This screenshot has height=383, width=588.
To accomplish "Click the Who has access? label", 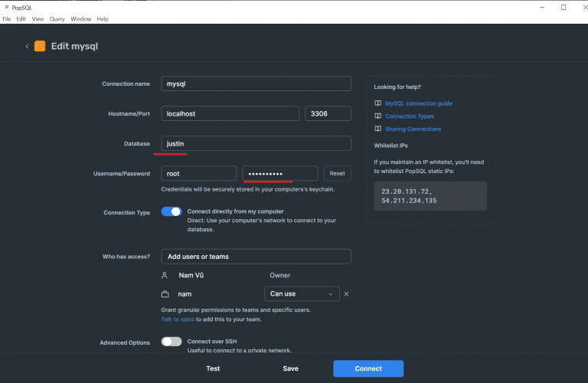I will point(126,257).
